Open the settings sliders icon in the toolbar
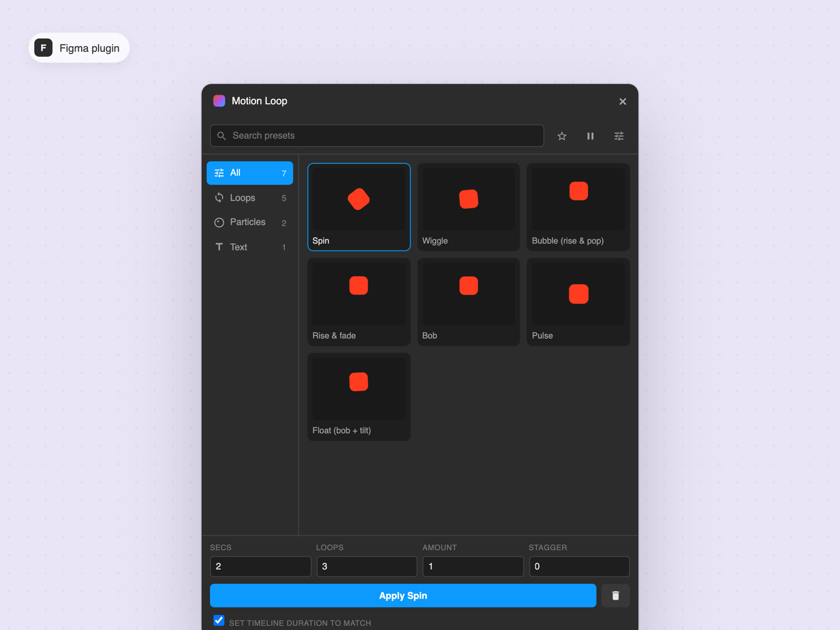This screenshot has width=840, height=630. click(x=619, y=136)
